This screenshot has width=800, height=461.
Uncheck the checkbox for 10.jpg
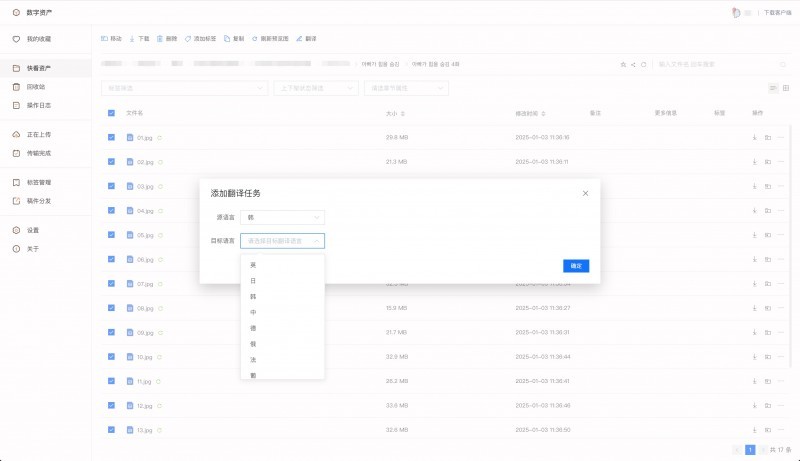coord(111,357)
